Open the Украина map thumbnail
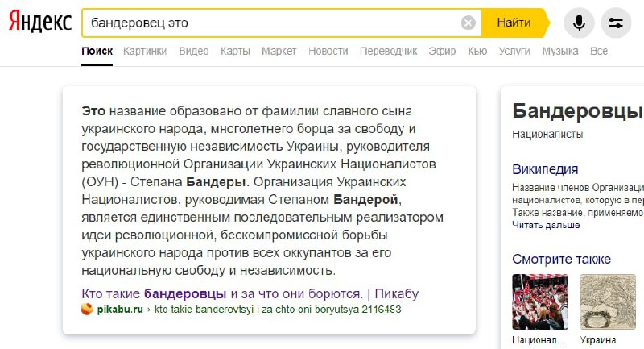Screen dimensions: 644x349 [x=608, y=301]
